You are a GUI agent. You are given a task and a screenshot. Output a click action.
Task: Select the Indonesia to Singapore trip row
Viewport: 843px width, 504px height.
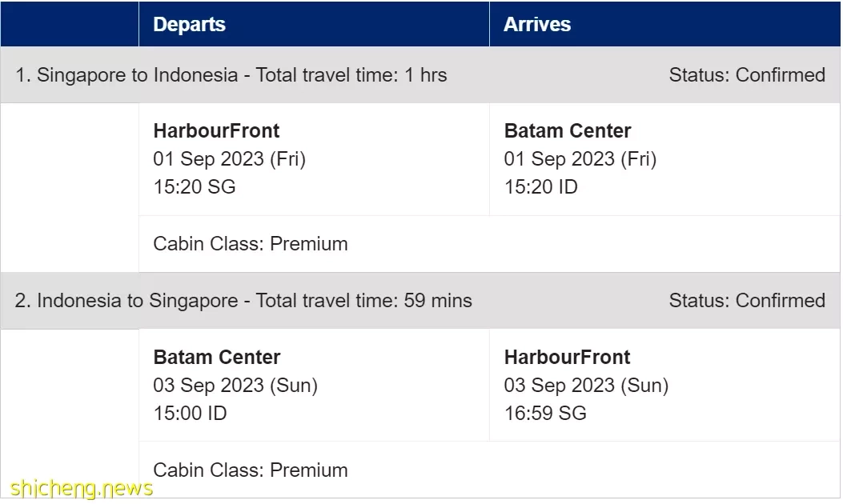pyautogui.click(x=419, y=300)
